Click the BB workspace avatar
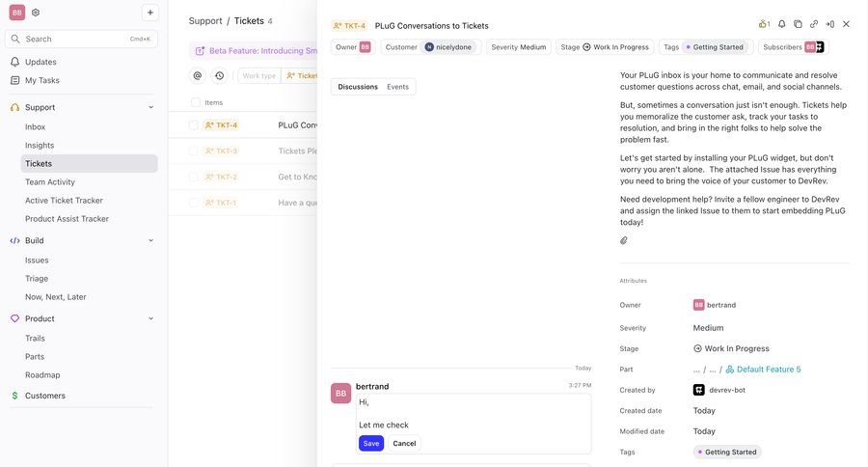 click(x=17, y=13)
